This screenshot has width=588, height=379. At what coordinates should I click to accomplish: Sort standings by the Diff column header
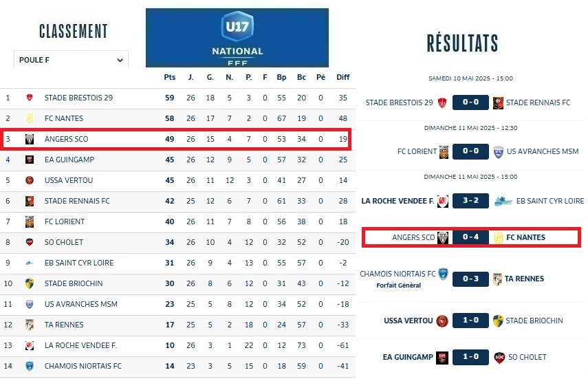point(342,77)
